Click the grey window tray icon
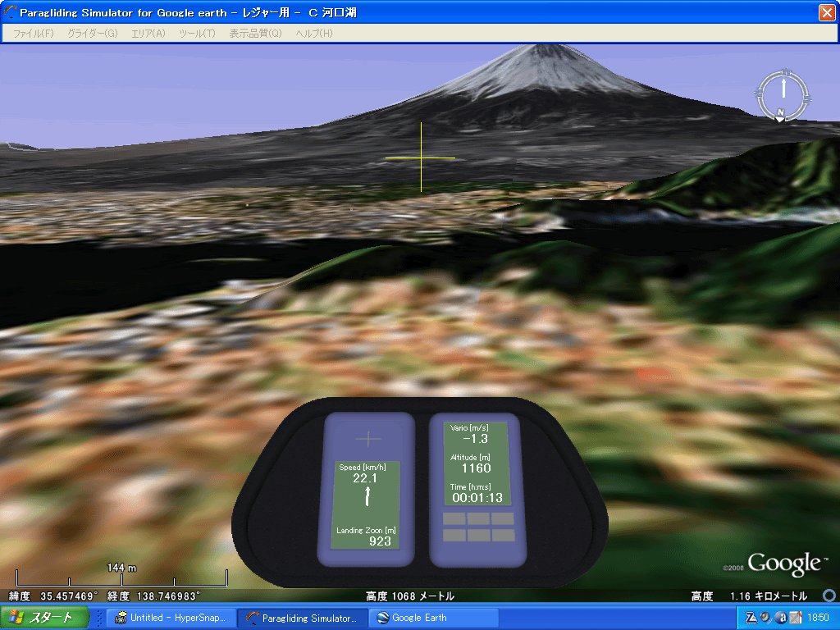The height and width of the screenshot is (630, 840). (x=796, y=618)
